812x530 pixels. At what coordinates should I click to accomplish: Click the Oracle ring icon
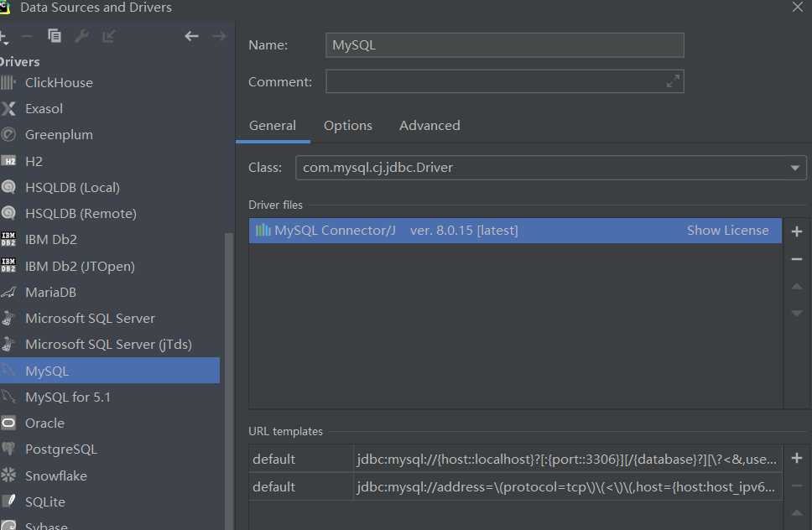tap(8, 423)
